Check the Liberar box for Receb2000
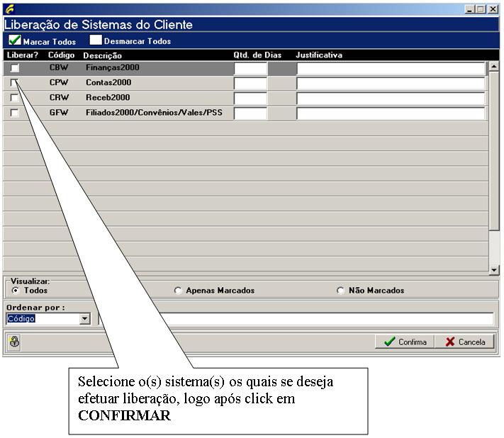504x438 pixels. click(14, 98)
